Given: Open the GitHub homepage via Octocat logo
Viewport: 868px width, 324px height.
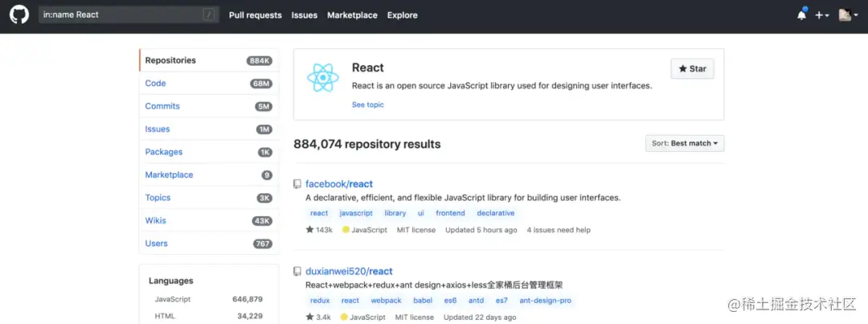Looking at the screenshot, I should click(18, 15).
